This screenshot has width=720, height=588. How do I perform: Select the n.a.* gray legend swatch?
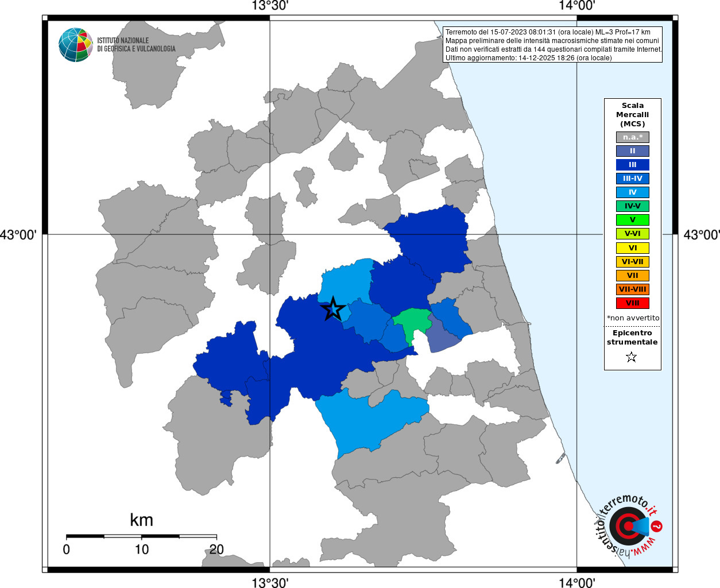tap(633, 137)
